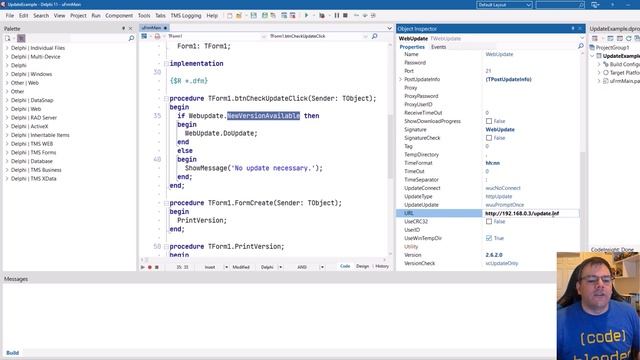The height and width of the screenshot is (360, 640).
Task: Click the record macro red dot icon
Action: (x=150, y=267)
